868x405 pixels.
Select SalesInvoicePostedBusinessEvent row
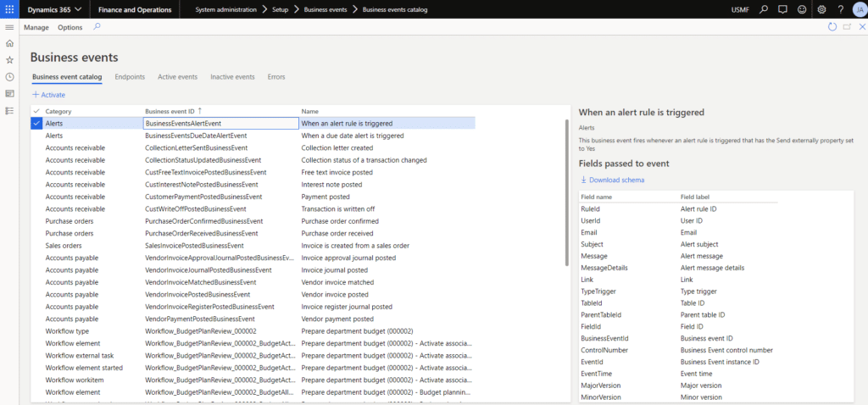253,245
